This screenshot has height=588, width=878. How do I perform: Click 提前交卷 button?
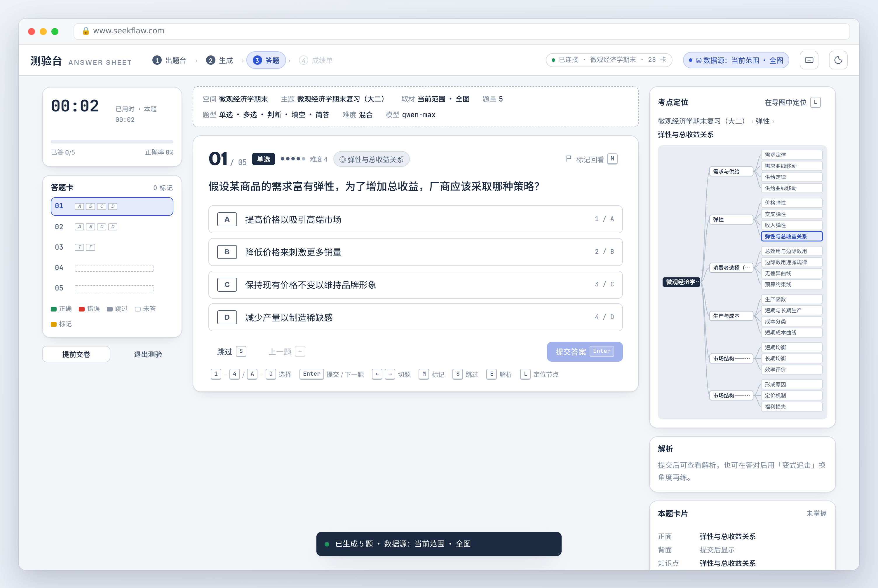click(x=76, y=354)
